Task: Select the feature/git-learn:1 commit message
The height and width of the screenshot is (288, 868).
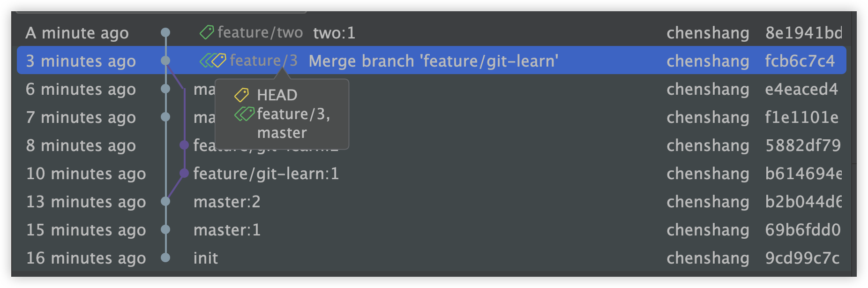Action: point(266,174)
